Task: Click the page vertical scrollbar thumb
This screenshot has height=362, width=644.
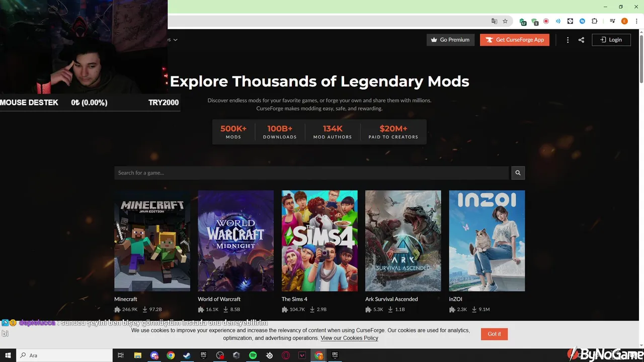Action: (641, 60)
